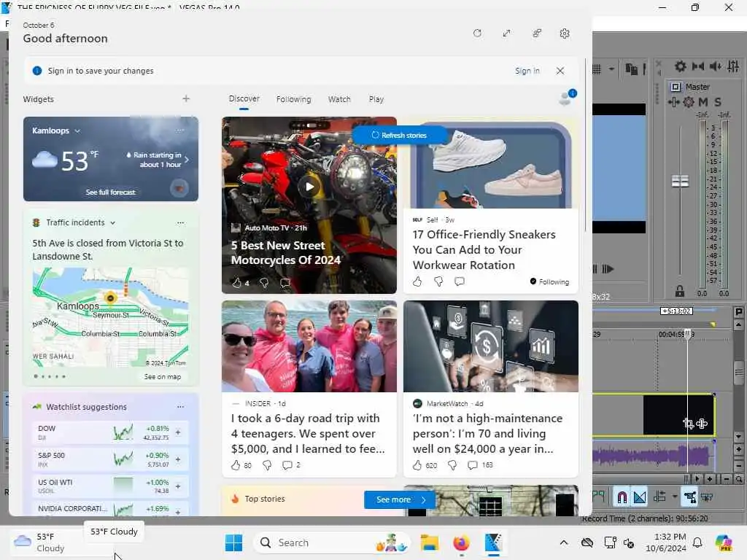Screen dimensions: 747x560
Task: Click Refresh stories button
Action: pyautogui.click(x=399, y=135)
